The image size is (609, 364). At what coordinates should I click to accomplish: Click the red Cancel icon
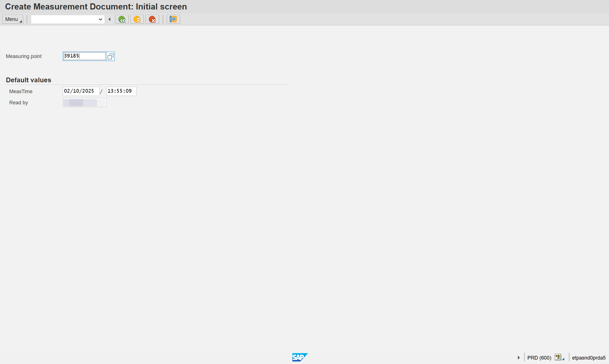[152, 19]
